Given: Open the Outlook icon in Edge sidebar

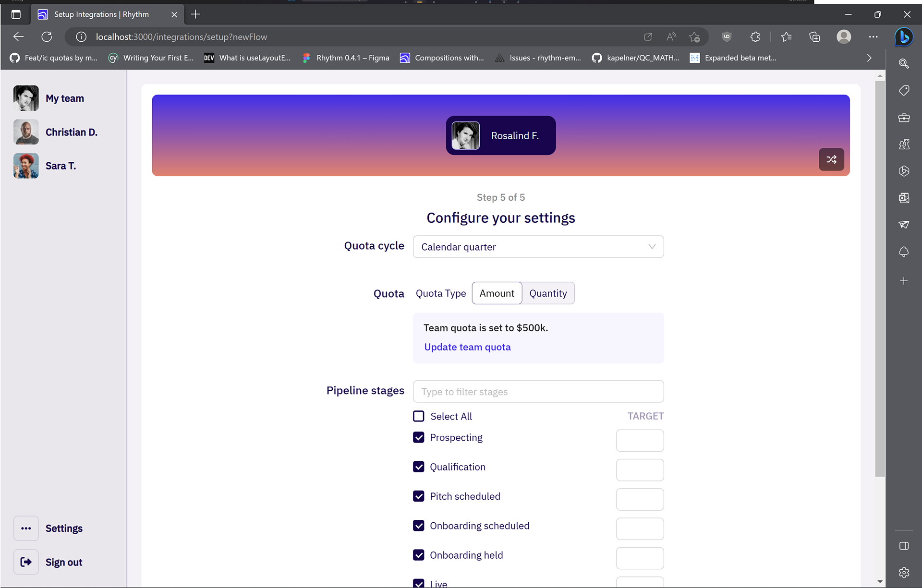Looking at the screenshot, I should [904, 198].
